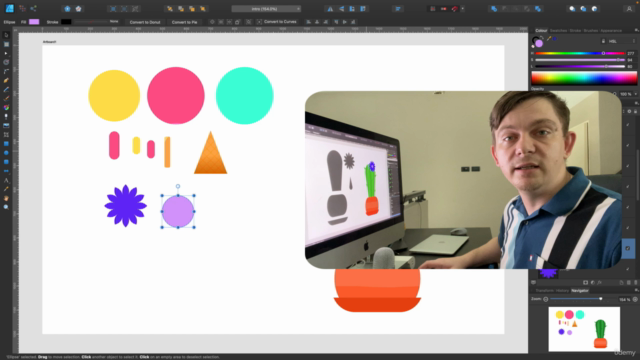
Task: Select the Vector Crop tool
Action: click(6, 135)
